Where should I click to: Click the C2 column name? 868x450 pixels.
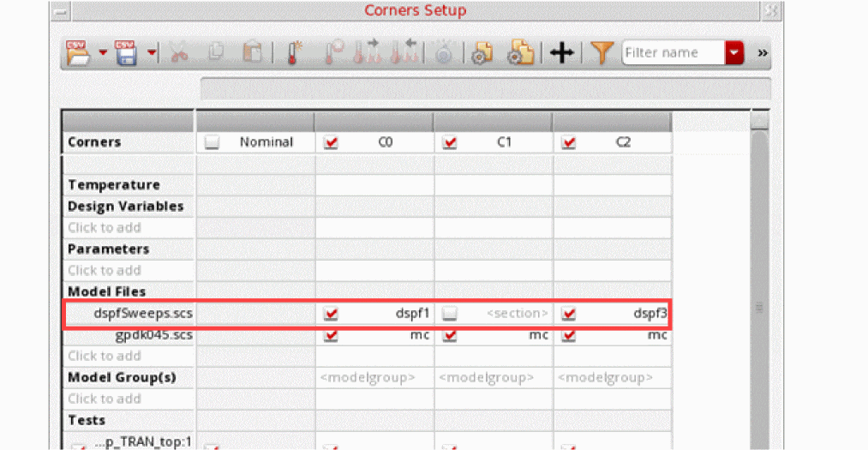click(x=623, y=142)
